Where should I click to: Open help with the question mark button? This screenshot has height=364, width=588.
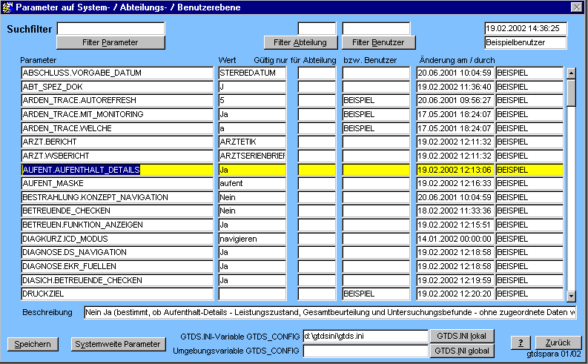tap(521, 343)
